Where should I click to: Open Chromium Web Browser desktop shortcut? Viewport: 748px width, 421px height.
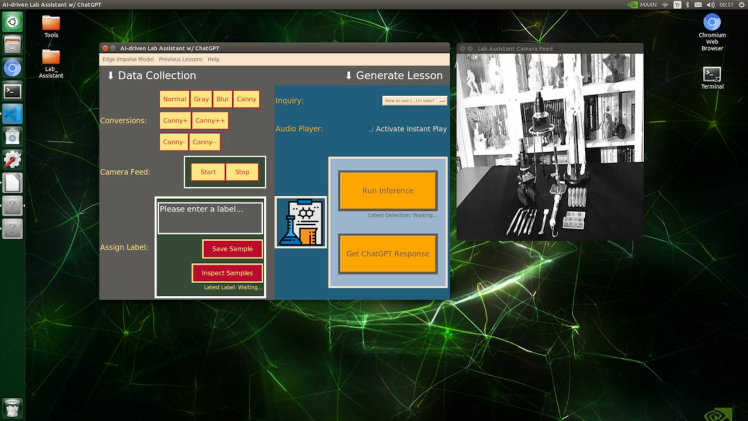click(x=712, y=32)
